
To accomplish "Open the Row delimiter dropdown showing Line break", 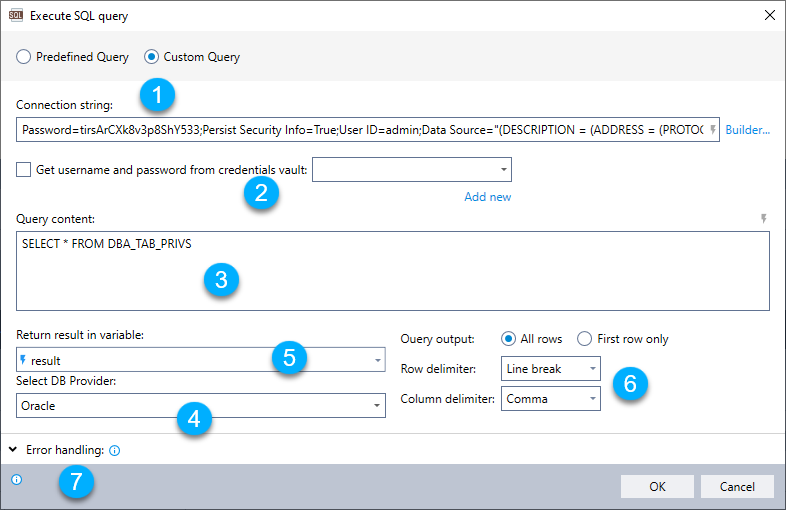I will (x=550, y=369).
